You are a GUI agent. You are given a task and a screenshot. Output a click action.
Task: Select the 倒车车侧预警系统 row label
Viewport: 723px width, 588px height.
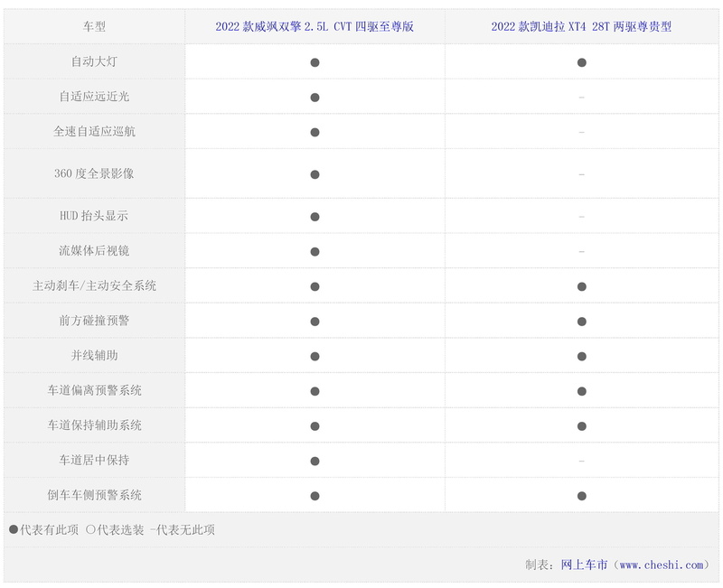point(94,495)
